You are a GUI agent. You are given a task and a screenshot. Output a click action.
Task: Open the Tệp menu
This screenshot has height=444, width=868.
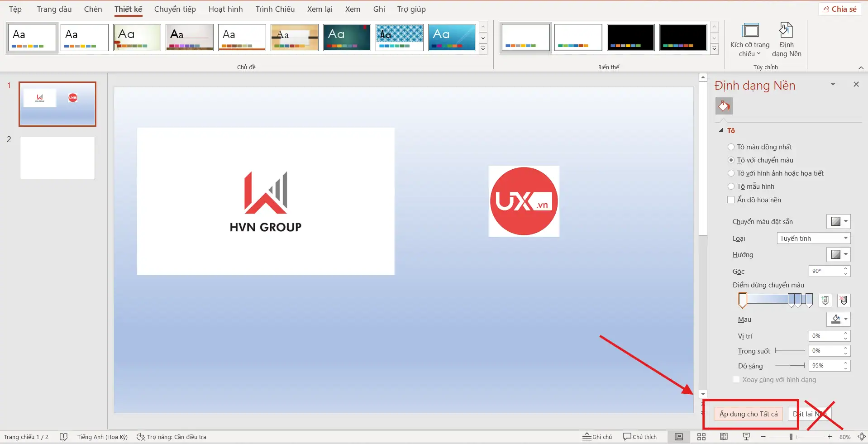click(x=15, y=9)
